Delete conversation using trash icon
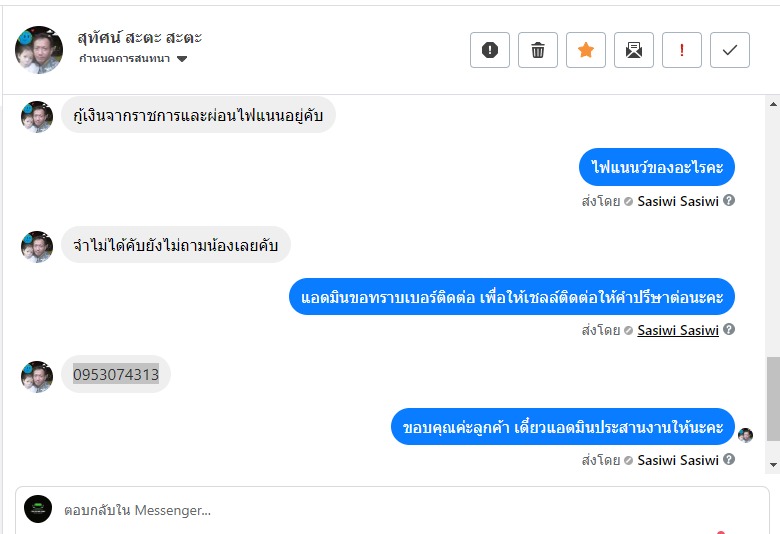 tap(538, 50)
